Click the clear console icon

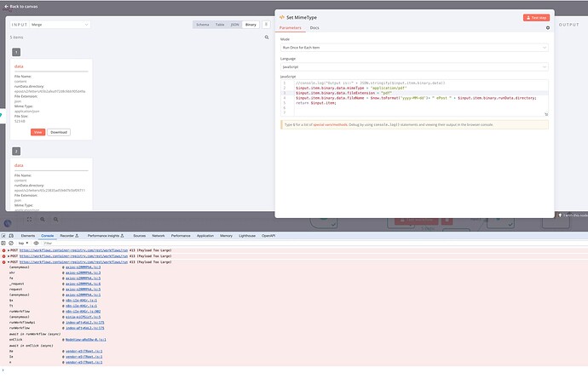(x=13, y=243)
